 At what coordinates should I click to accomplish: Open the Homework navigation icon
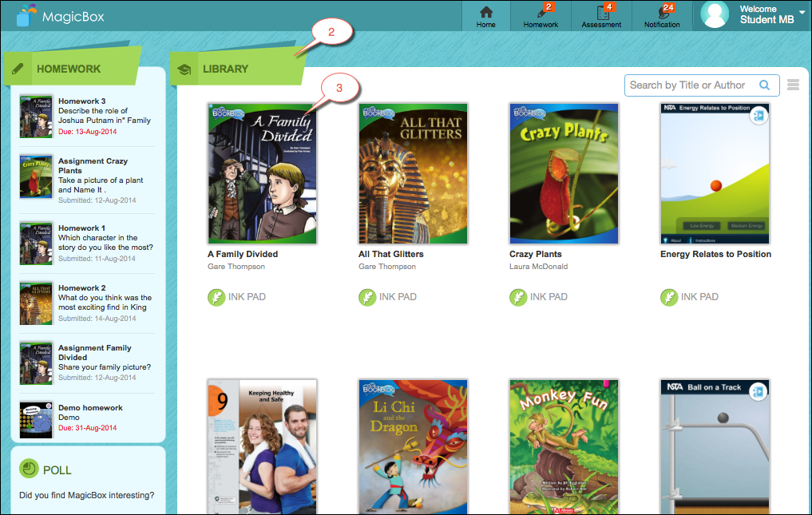pos(543,11)
